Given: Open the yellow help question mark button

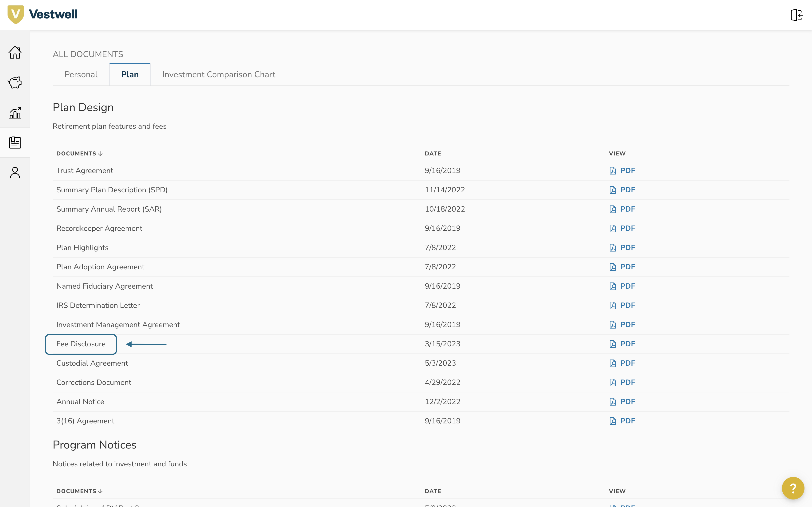Looking at the screenshot, I should [793, 488].
